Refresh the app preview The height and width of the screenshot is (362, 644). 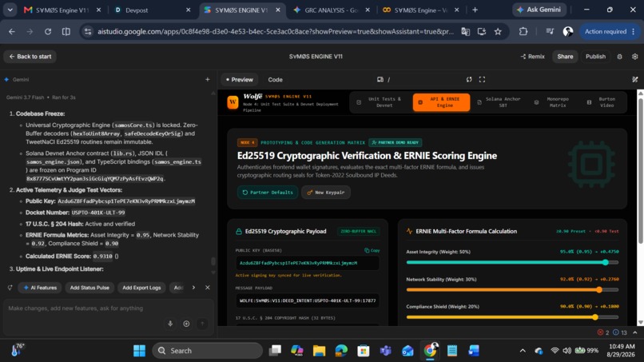[469, 79]
